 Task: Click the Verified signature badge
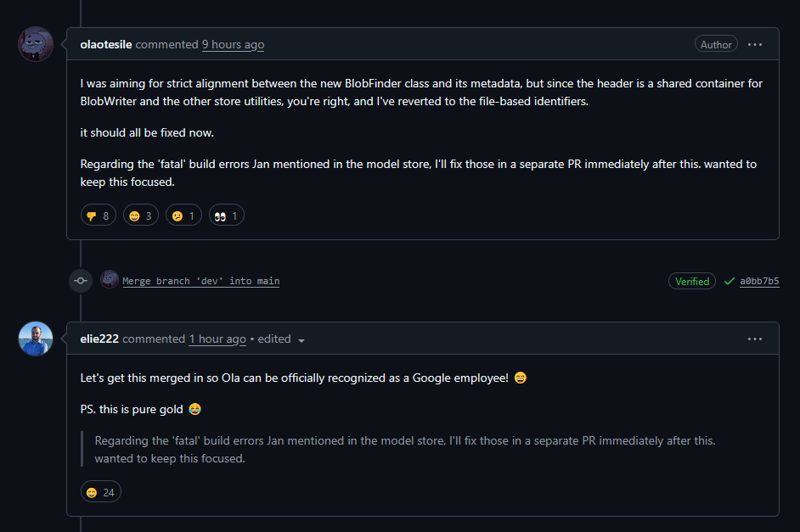692,281
